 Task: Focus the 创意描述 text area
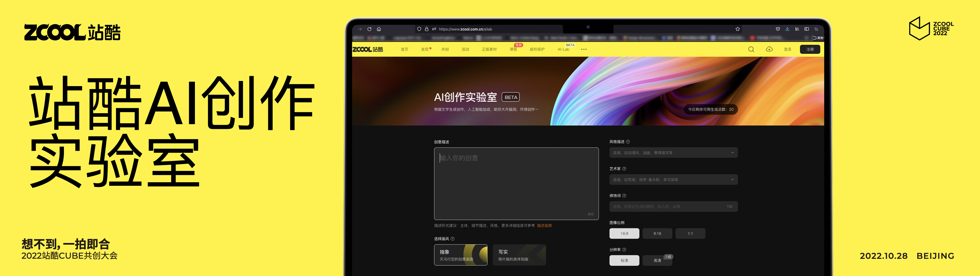click(x=516, y=184)
